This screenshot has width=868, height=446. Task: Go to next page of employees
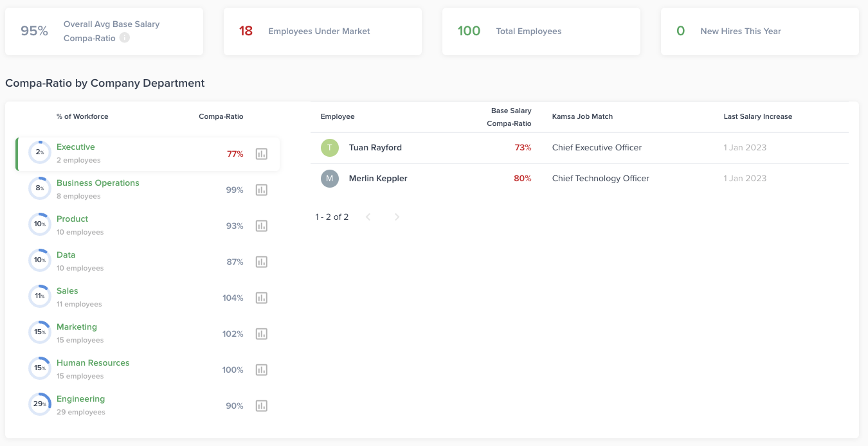click(x=397, y=217)
